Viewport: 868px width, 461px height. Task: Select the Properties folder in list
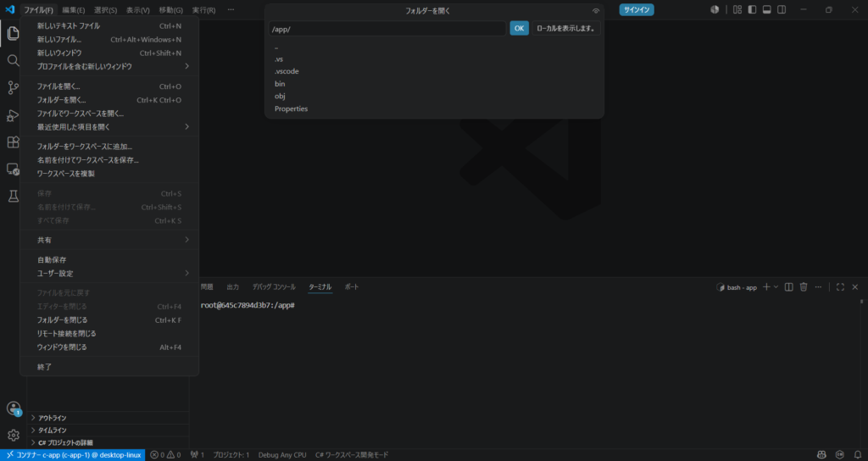coord(434,109)
